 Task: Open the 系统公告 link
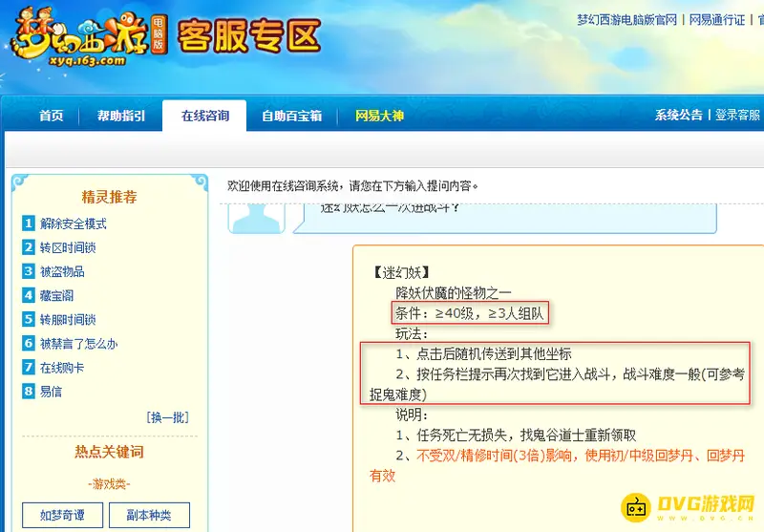point(679,115)
